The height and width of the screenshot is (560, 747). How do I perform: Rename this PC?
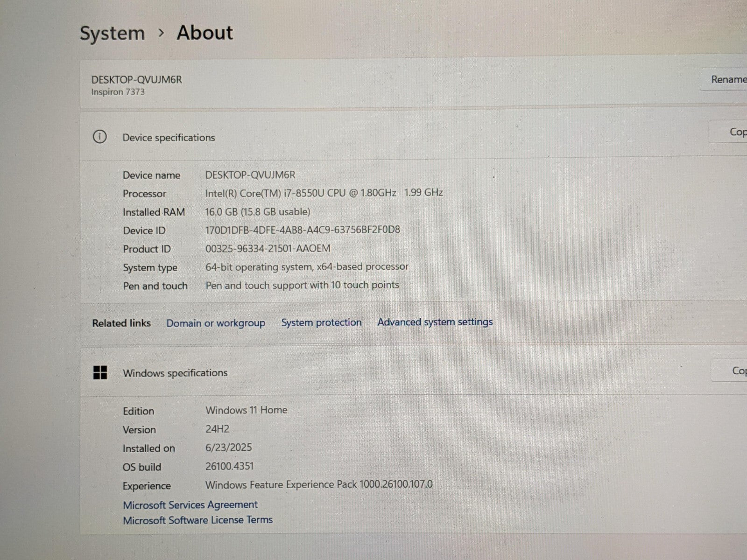pos(727,80)
